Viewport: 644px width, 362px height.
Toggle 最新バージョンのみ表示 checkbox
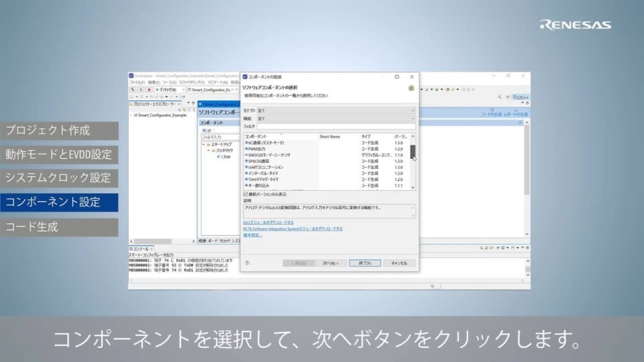coord(246,194)
